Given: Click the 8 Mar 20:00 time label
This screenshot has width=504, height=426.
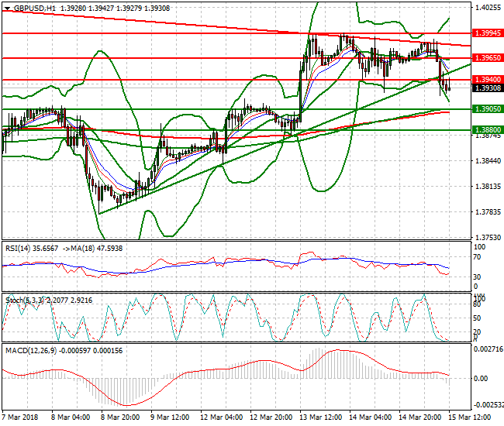Looking at the screenshot, I should [120, 417].
